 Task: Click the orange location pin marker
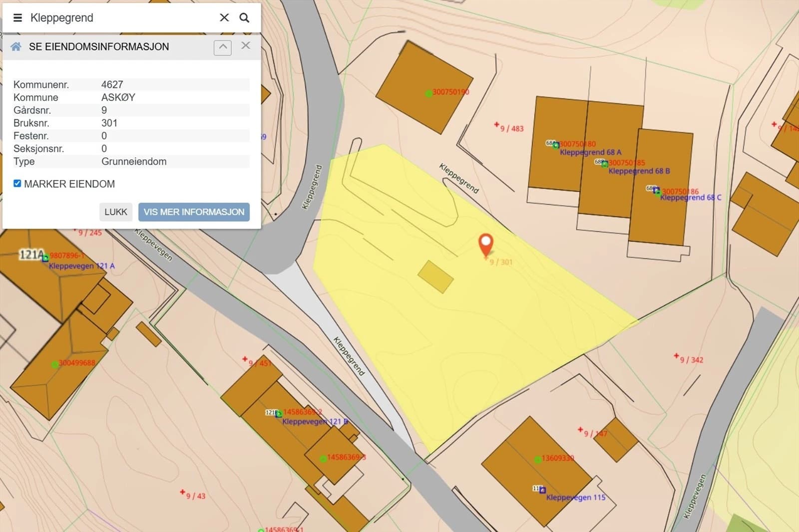(485, 244)
